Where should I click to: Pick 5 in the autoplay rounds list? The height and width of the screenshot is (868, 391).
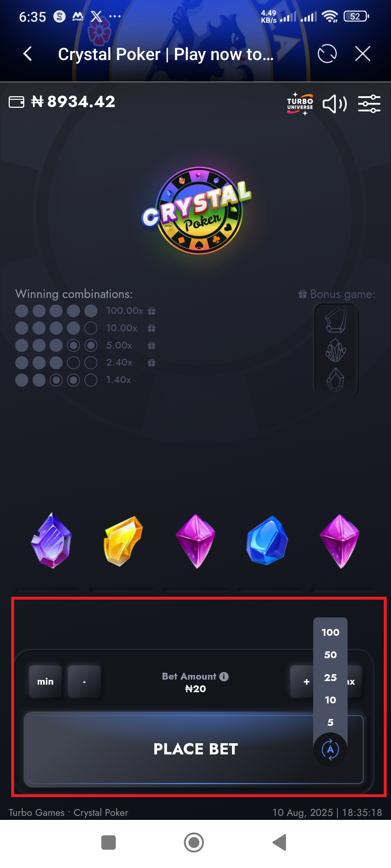pyautogui.click(x=330, y=722)
